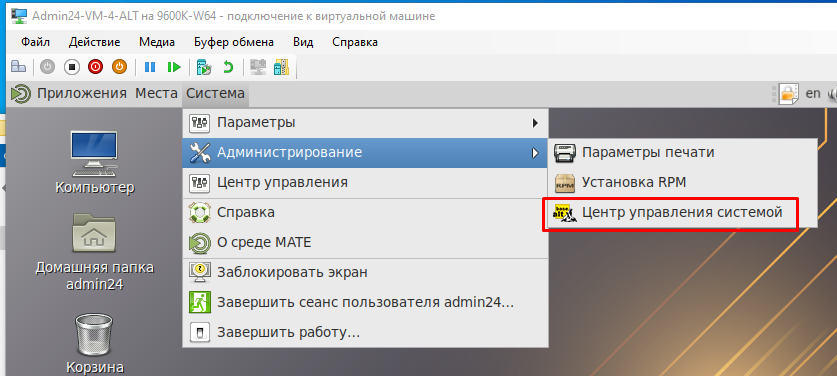Choose Завершить работу...

click(x=366, y=333)
